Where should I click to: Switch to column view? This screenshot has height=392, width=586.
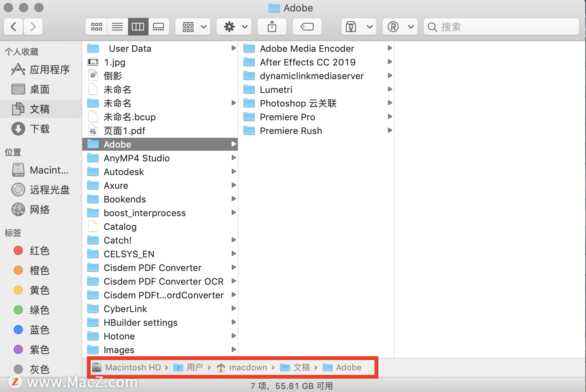[138, 27]
